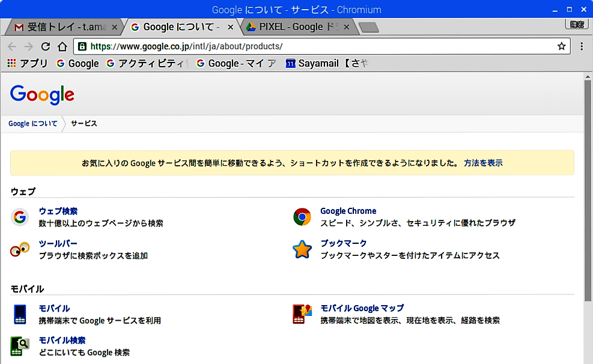This screenshot has height=364, width=593.
Task: Click the Mobile Google Maps phone icon
Action: [302, 314]
